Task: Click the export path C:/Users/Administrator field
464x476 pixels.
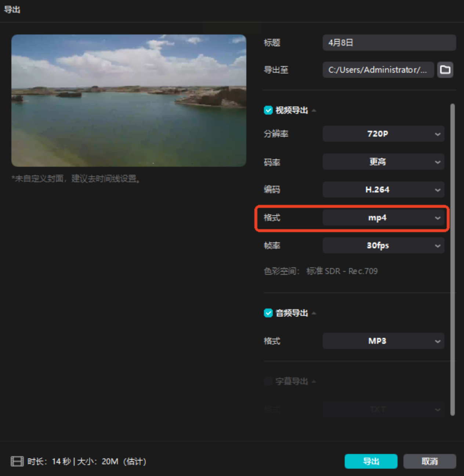Action: pos(378,70)
